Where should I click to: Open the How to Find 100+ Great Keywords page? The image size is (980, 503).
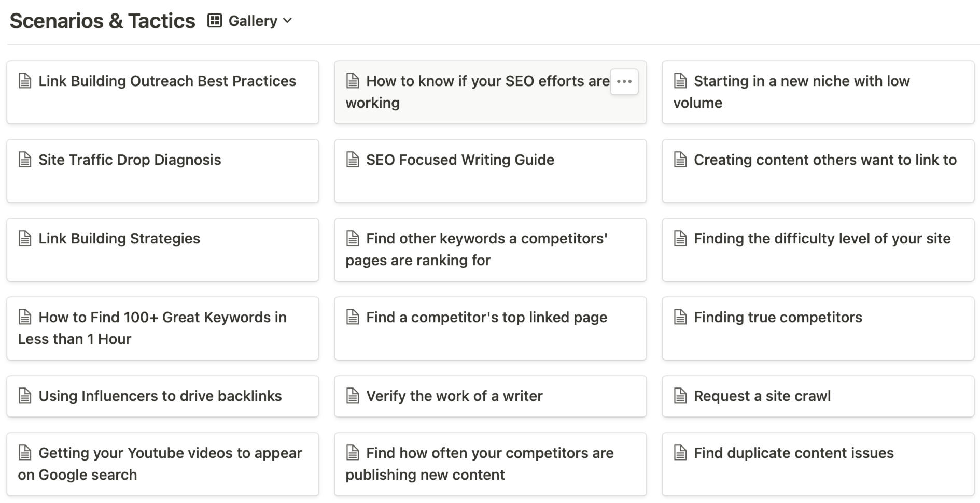tap(152, 328)
